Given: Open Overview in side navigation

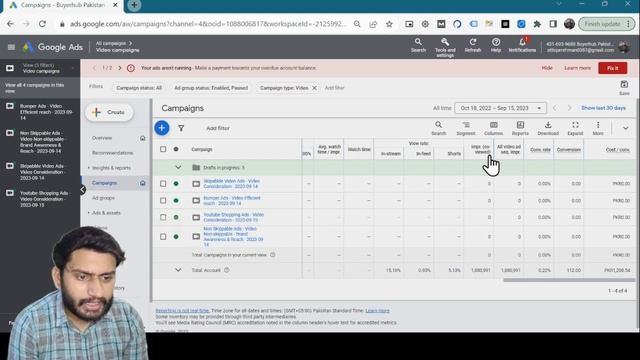Looking at the screenshot, I should (102, 138).
